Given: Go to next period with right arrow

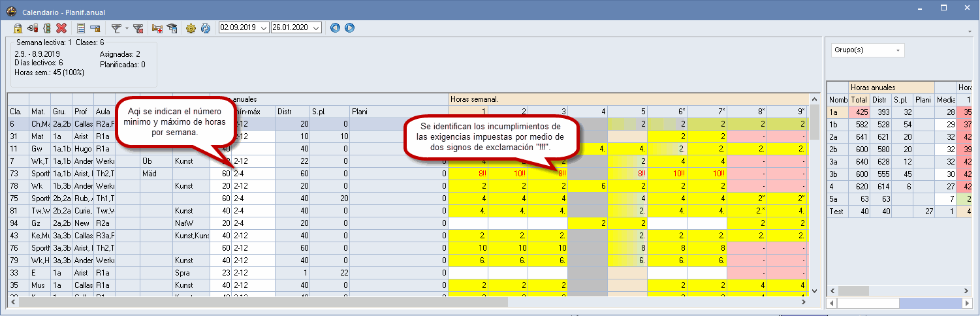Looking at the screenshot, I should pyautogui.click(x=349, y=28).
